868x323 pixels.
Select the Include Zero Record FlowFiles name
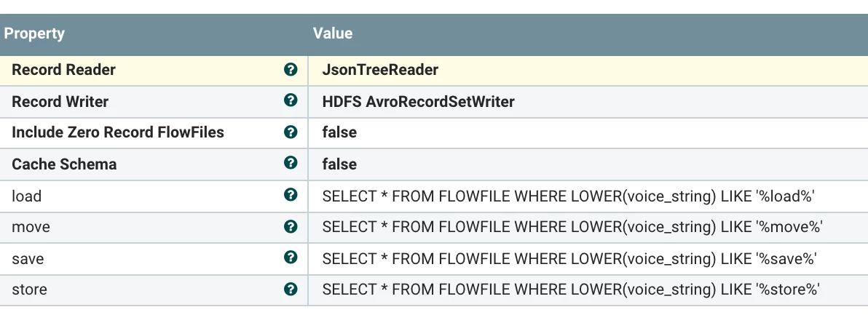pos(118,132)
